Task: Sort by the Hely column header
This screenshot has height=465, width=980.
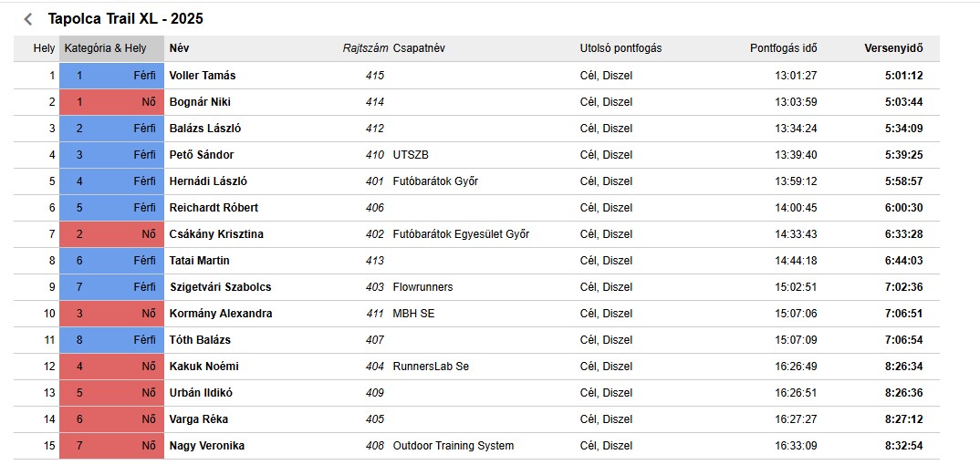Action: coord(44,48)
